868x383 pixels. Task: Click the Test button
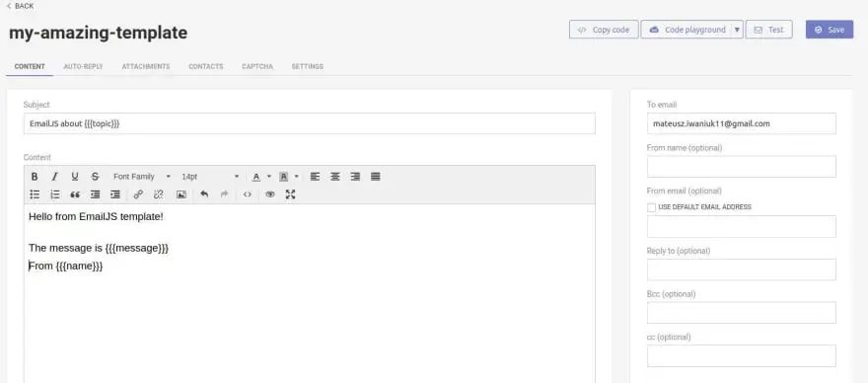click(x=769, y=30)
